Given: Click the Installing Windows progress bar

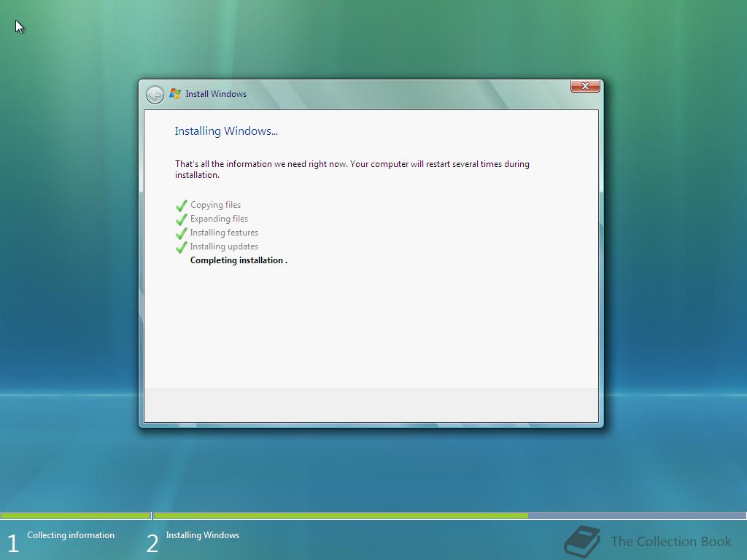Looking at the screenshot, I should [x=449, y=516].
